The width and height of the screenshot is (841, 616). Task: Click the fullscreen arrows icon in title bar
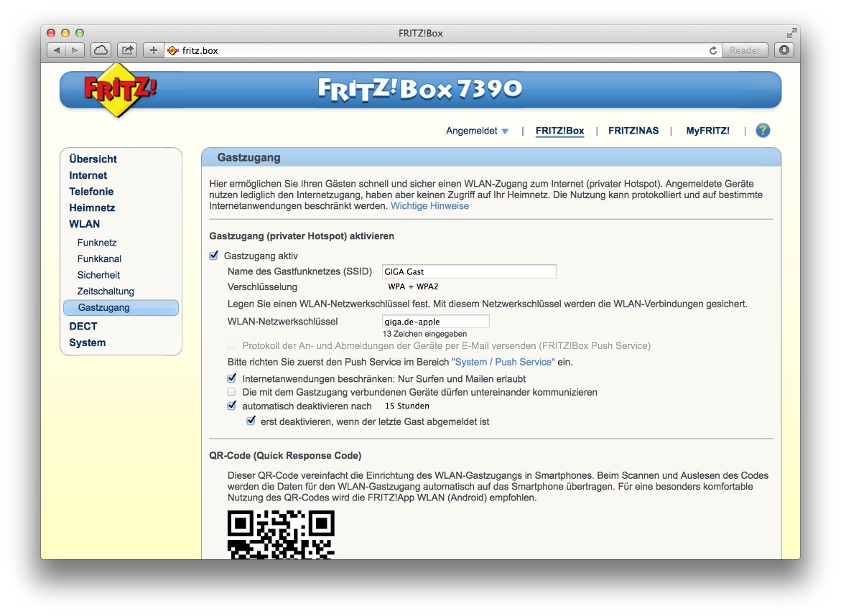pos(791,33)
